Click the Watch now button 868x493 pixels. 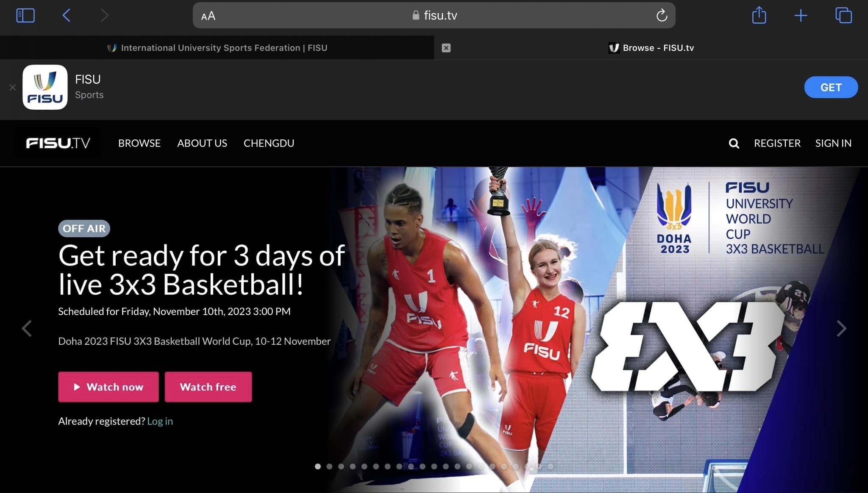(x=108, y=387)
